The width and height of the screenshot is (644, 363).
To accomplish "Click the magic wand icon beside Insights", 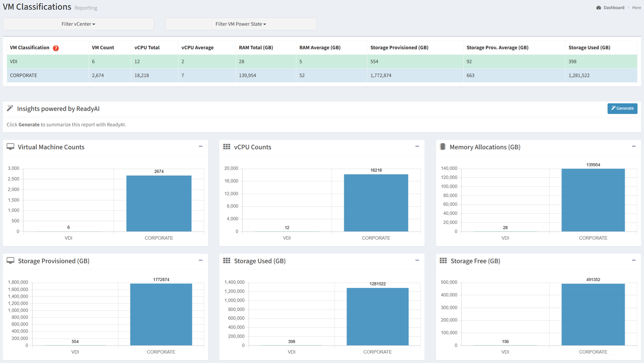I will pyautogui.click(x=10, y=108).
